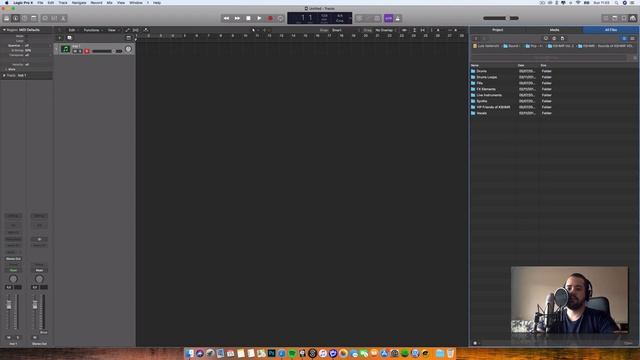Open the Track menu in menu bar
Screen dimensions: 640x360
63,2
